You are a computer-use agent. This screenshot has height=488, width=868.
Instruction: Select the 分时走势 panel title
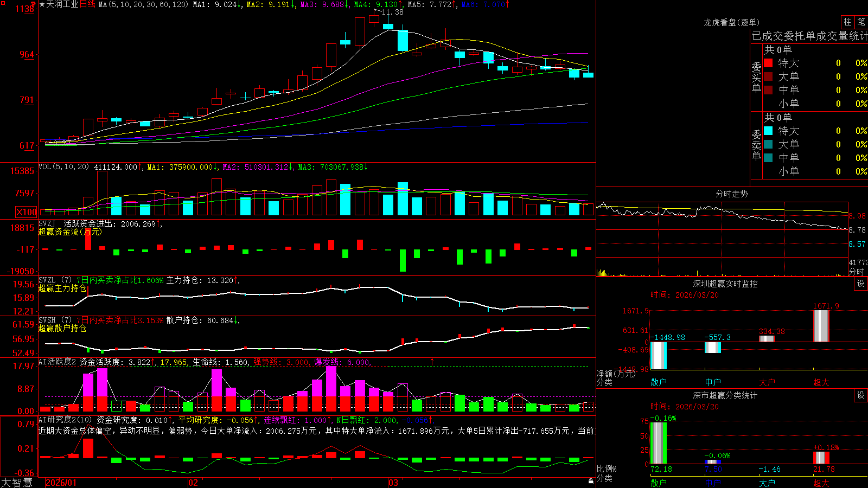pos(731,194)
